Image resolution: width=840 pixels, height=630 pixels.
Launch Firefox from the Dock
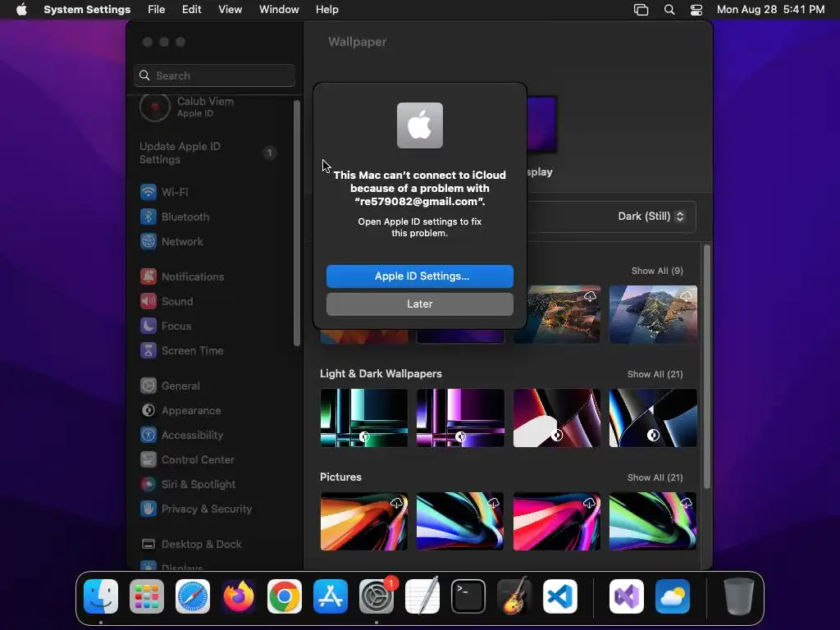pos(239,596)
